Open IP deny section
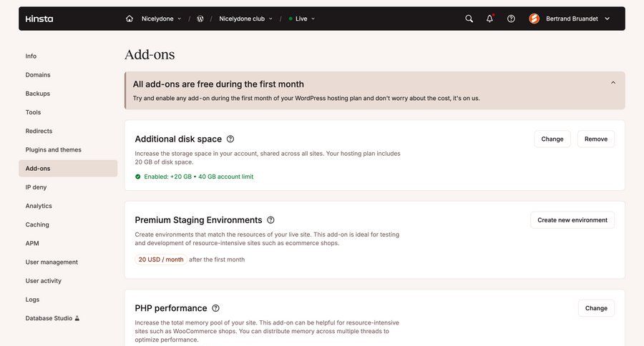The image size is (644, 346). coord(68,187)
